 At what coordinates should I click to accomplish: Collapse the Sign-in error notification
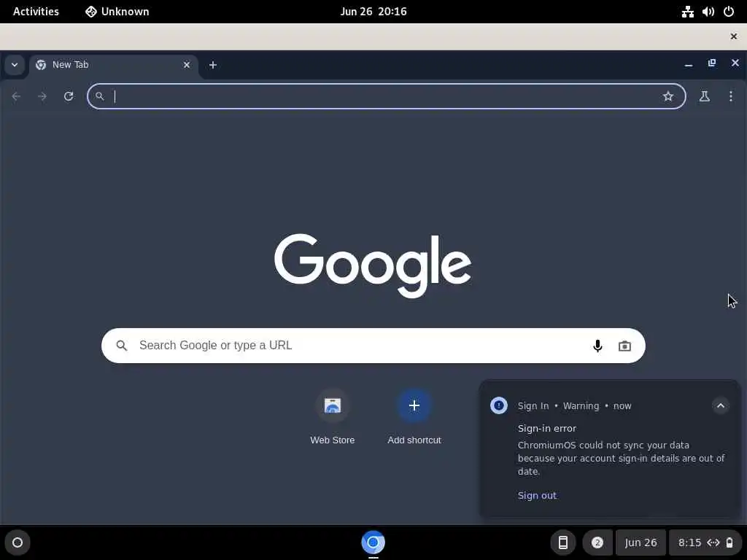coord(720,405)
